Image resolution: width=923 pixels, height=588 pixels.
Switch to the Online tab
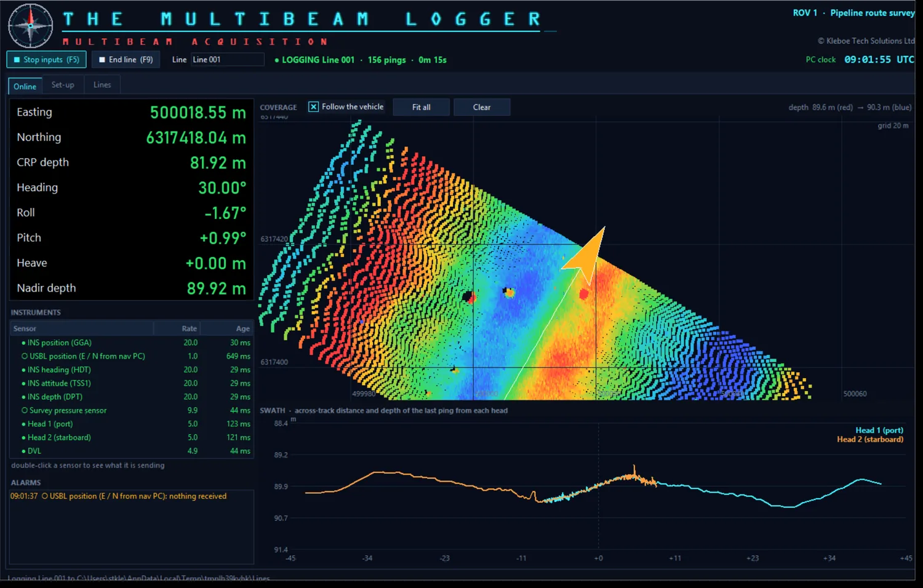coord(25,86)
